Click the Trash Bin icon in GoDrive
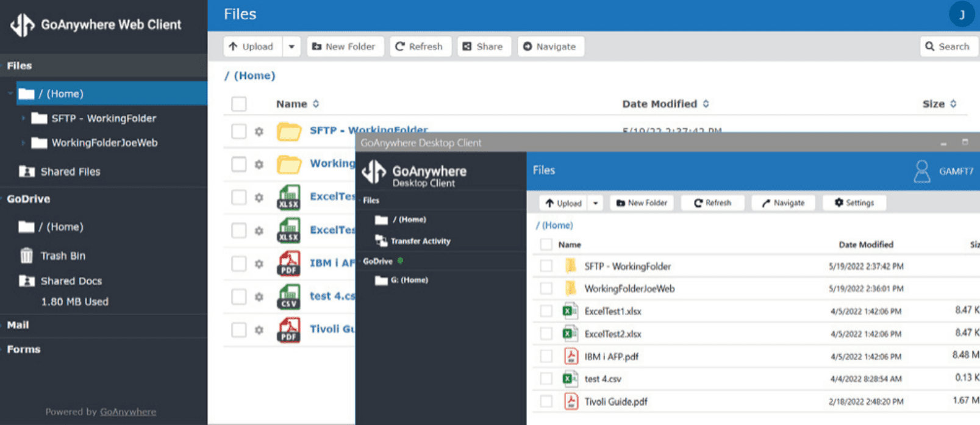The image size is (980, 425). (x=26, y=255)
